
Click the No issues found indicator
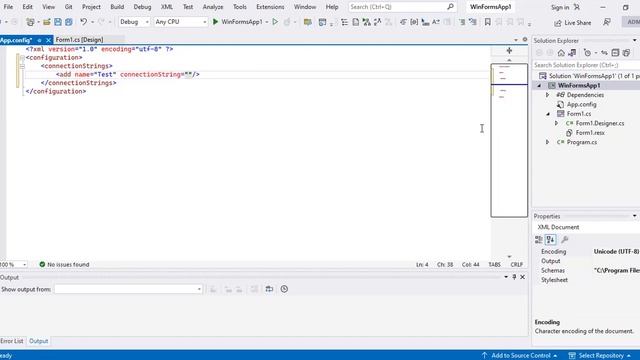coord(64,264)
